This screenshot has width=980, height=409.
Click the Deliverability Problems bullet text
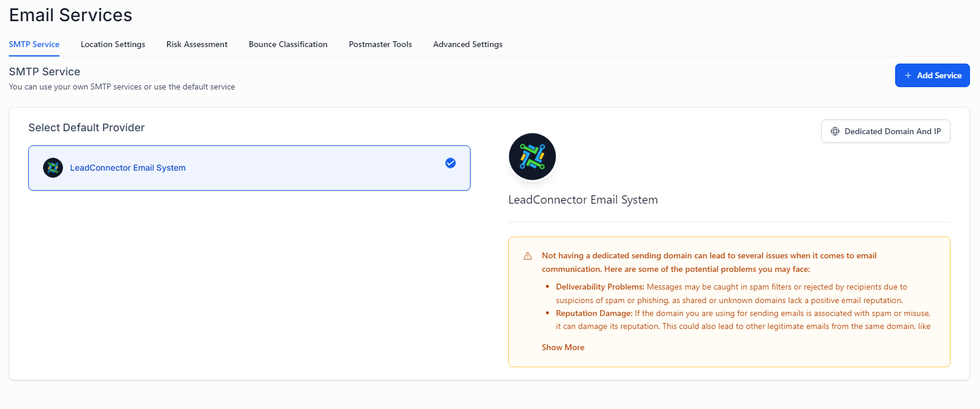tap(600, 287)
